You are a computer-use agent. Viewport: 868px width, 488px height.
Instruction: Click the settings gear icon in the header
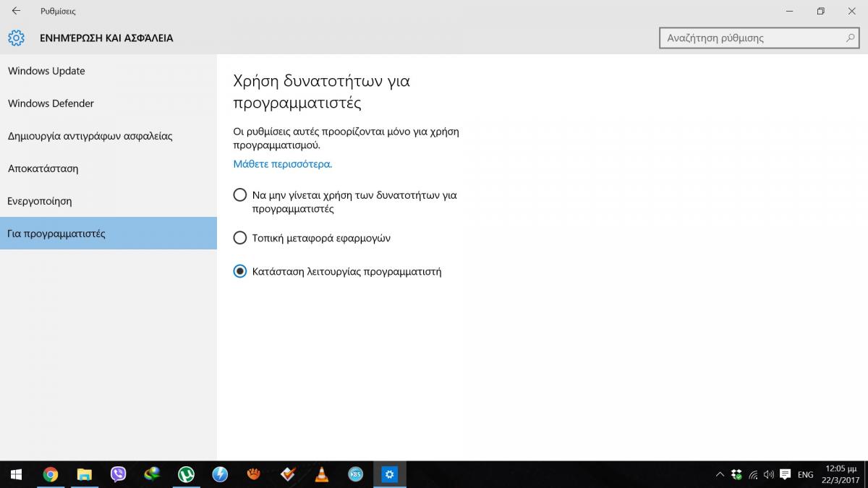tap(16, 38)
